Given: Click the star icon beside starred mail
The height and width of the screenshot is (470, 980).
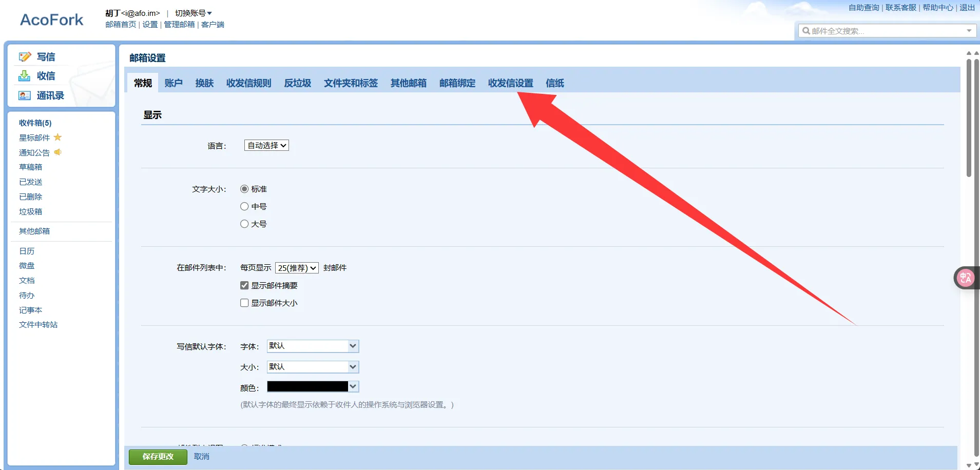Looking at the screenshot, I should pos(57,138).
